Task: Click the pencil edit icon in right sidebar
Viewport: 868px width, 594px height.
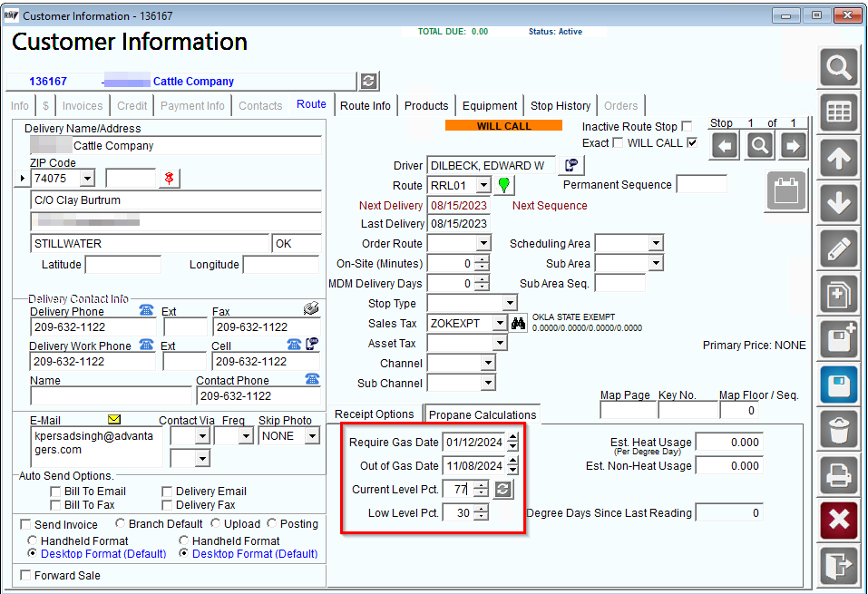Action: (839, 248)
